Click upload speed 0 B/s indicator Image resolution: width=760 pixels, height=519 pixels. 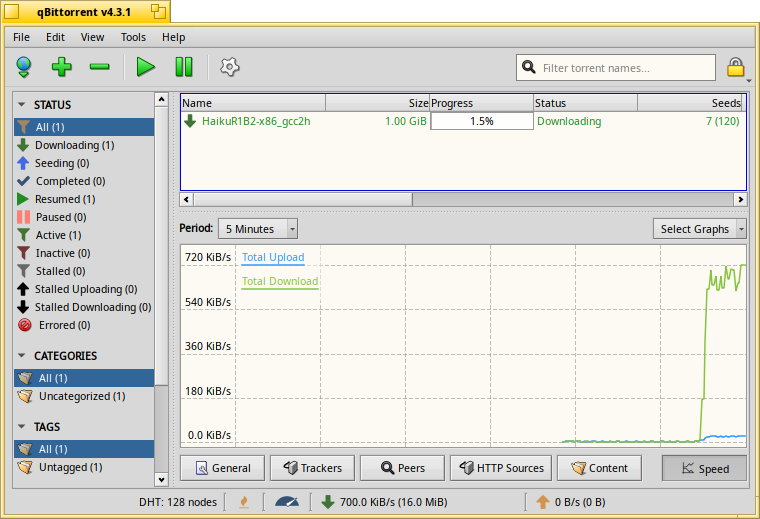[570, 502]
